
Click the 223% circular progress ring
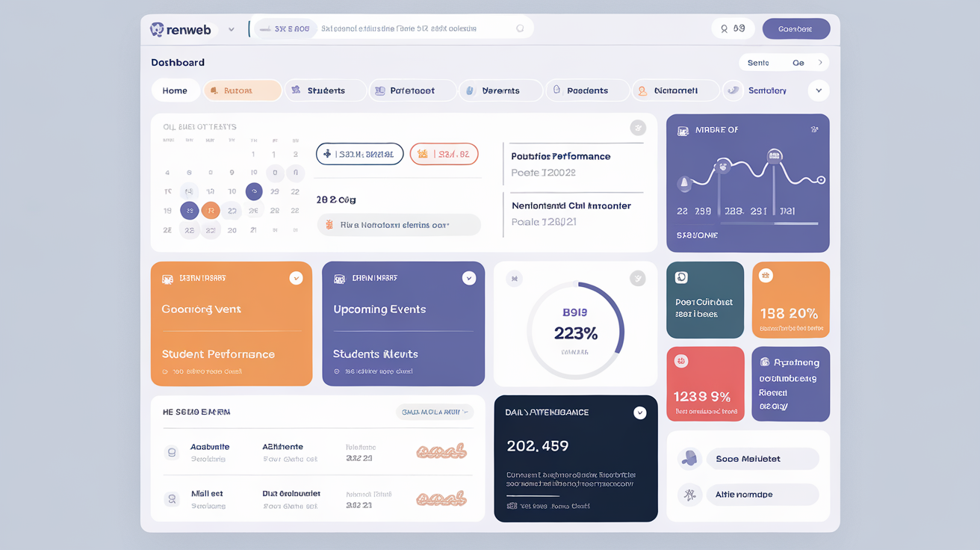tap(575, 330)
